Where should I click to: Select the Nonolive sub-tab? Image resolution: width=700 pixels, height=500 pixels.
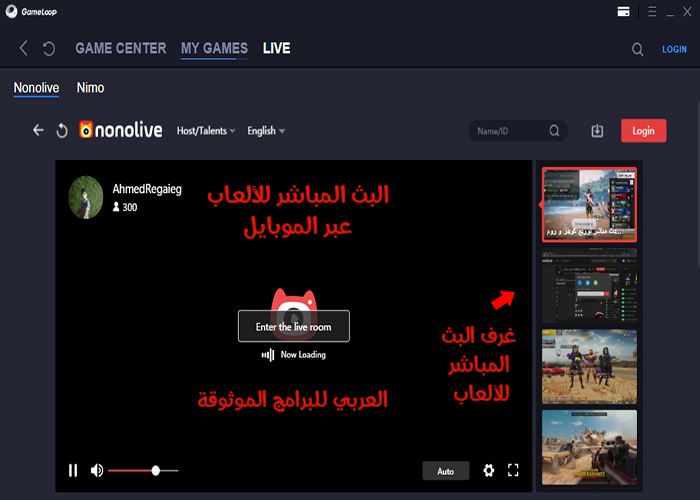[x=36, y=88]
